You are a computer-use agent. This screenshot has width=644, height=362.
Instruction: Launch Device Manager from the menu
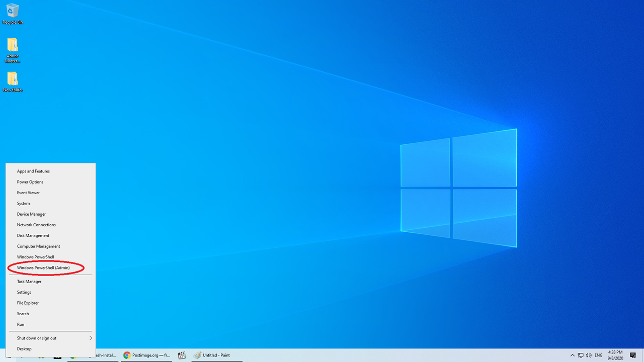(50, 214)
